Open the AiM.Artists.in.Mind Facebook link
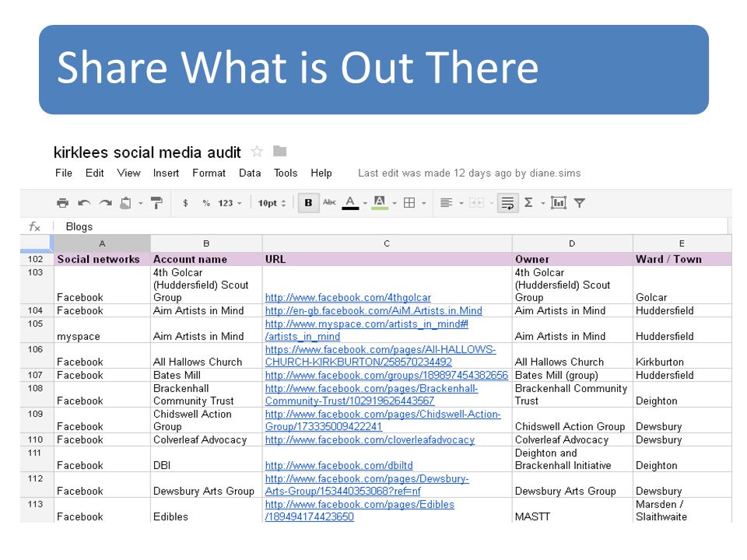 [373, 311]
